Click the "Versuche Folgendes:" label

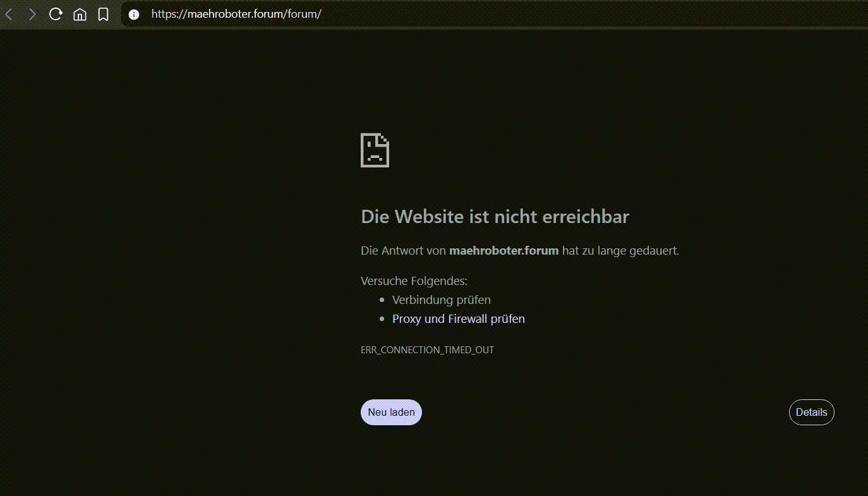[414, 281]
